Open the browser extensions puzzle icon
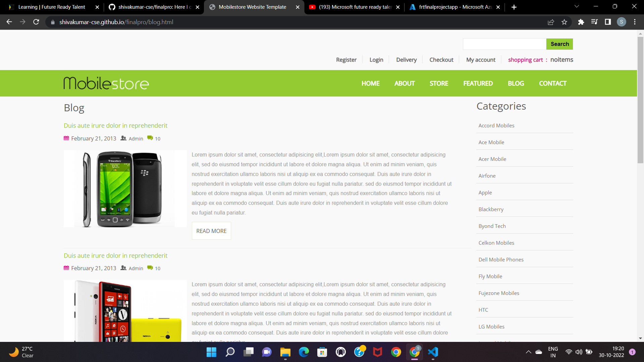Viewport: 644px width, 362px height. point(581,22)
